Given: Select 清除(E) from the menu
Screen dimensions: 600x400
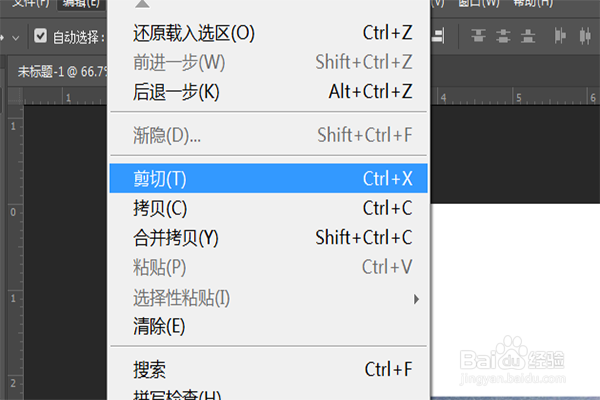Looking at the screenshot, I should 268,327.
